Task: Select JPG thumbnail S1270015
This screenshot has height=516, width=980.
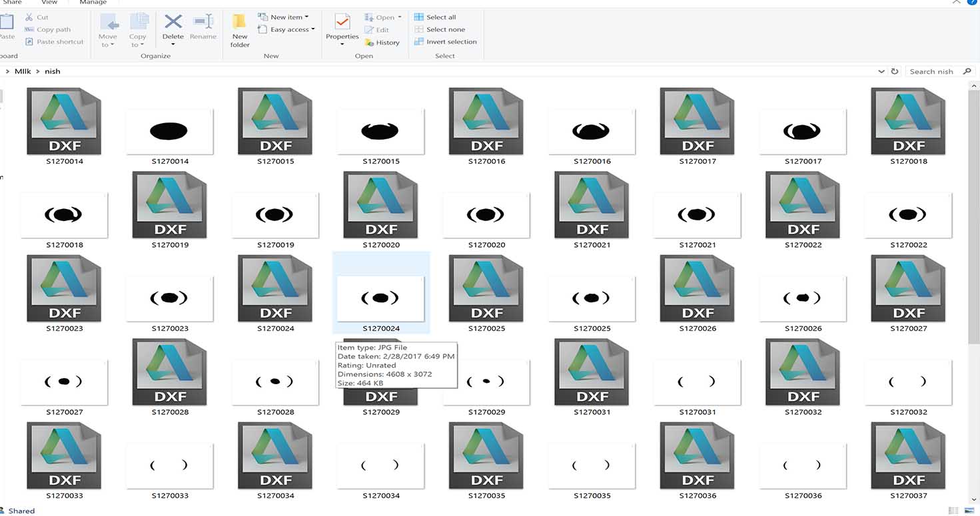Action: 380,131
